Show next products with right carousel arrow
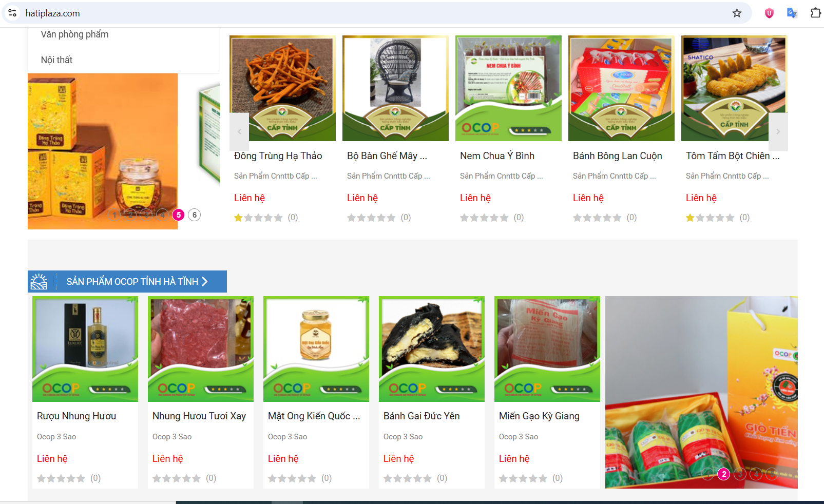Viewport: 824px width, 504px height. 778,132
